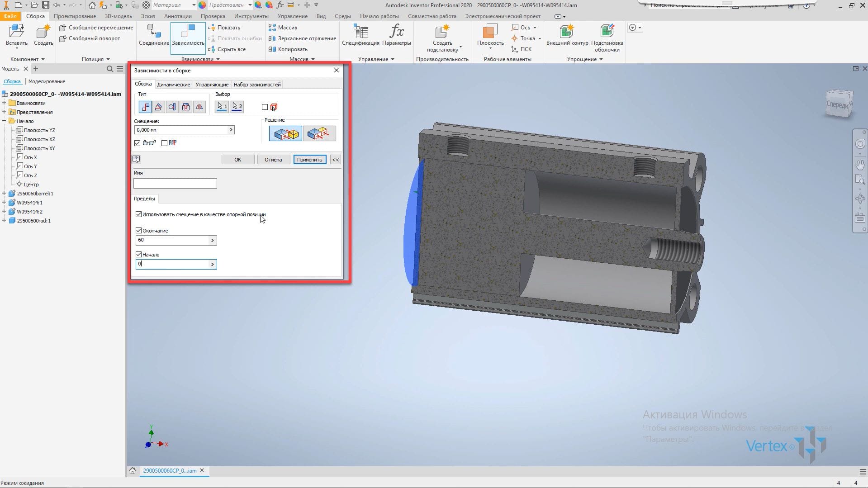Click Подстановка оболочки tool
868x488 pixels.
(607, 38)
